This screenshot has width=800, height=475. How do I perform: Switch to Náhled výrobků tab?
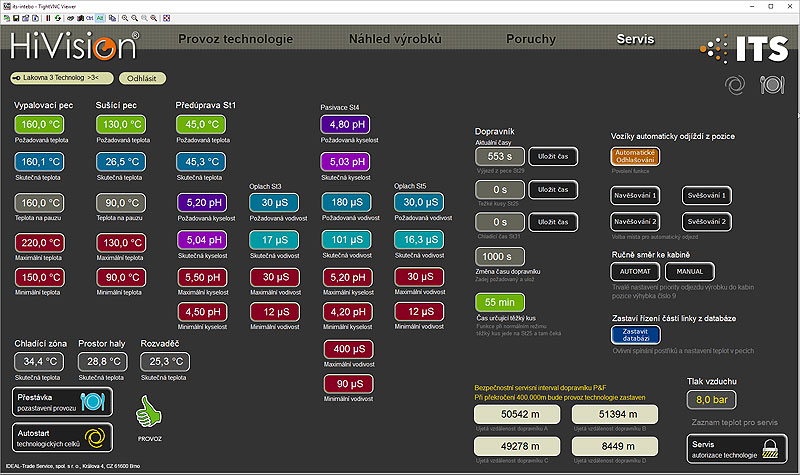click(x=395, y=39)
